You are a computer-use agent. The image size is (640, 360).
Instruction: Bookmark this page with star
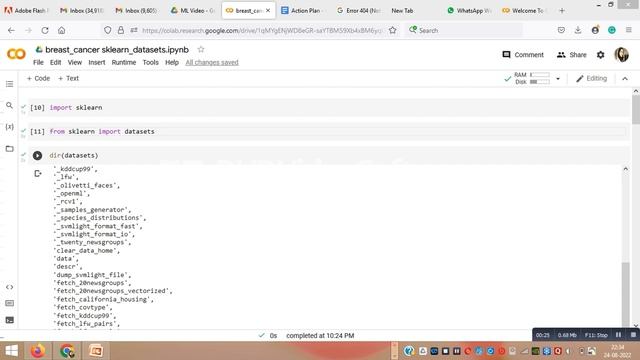point(393,30)
